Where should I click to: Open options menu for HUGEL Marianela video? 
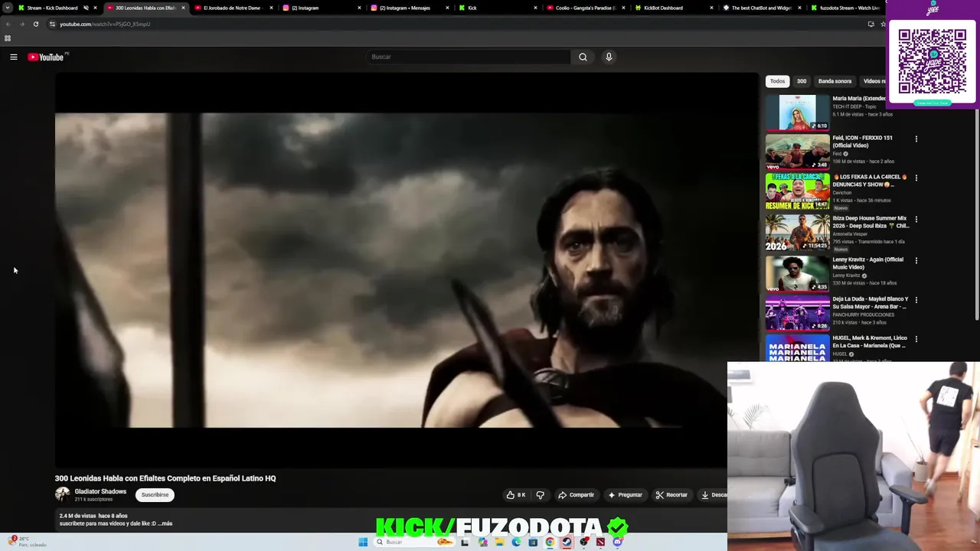916,339
